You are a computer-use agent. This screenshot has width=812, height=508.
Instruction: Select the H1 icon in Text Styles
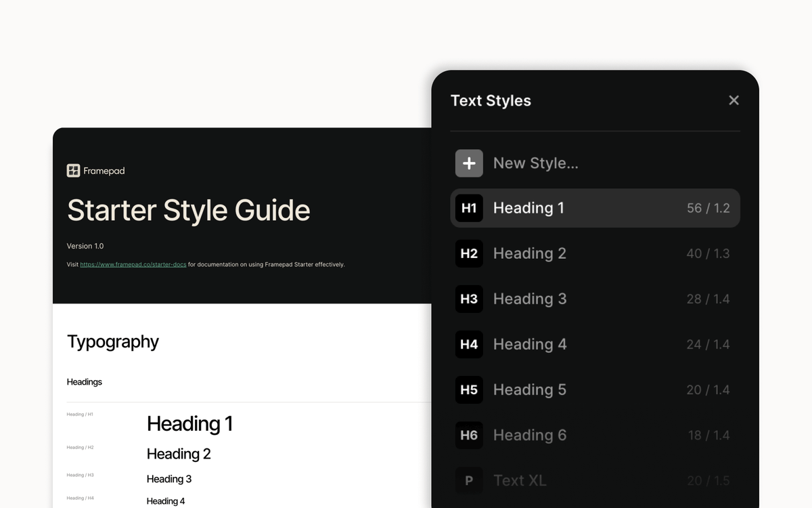pyautogui.click(x=469, y=208)
